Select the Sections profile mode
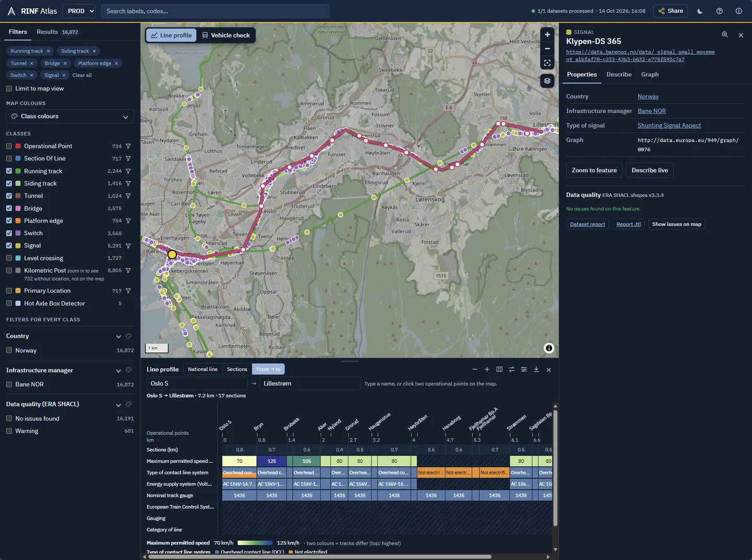 pos(237,369)
